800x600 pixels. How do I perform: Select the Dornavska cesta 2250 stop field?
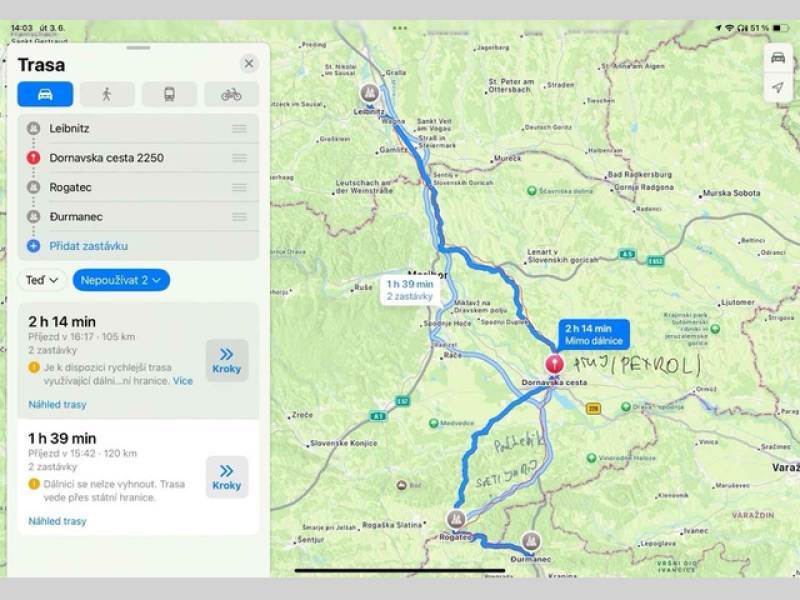pyautogui.click(x=138, y=158)
